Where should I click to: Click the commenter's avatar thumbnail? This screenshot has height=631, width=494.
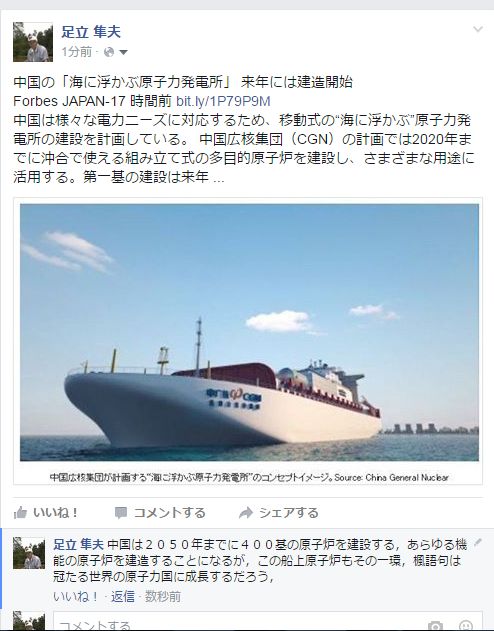(29, 553)
